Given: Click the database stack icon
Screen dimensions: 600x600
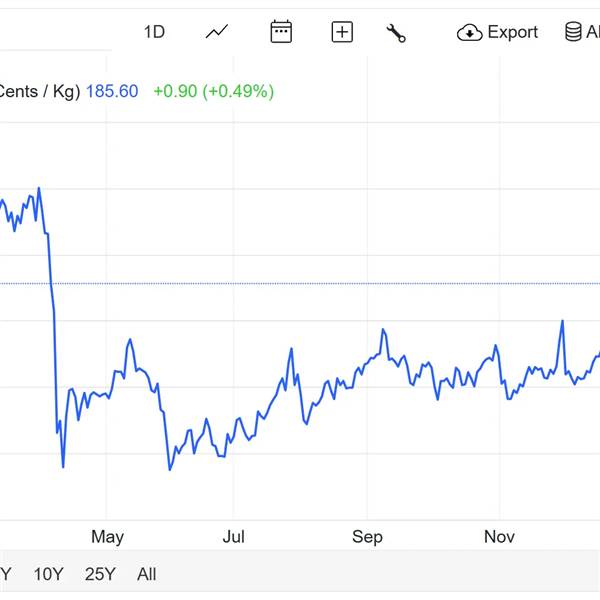Looking at the screenshot, I should coord(574,32).
